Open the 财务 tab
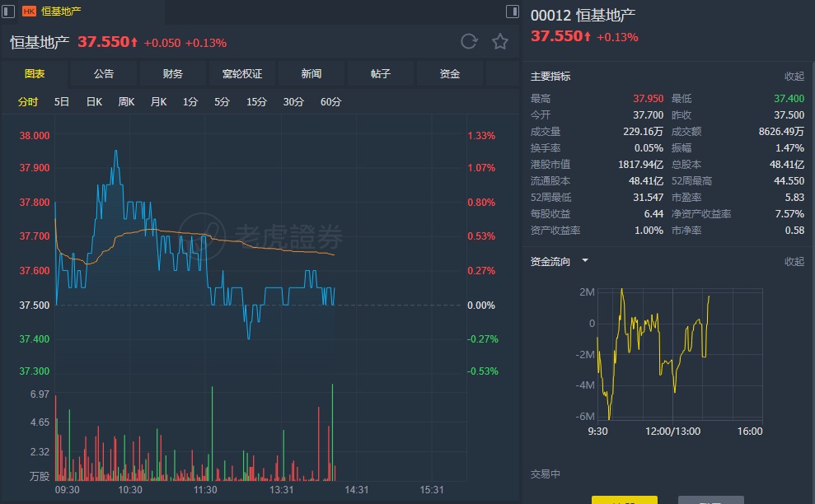The image size is (815, 504). tap(173, 74)
